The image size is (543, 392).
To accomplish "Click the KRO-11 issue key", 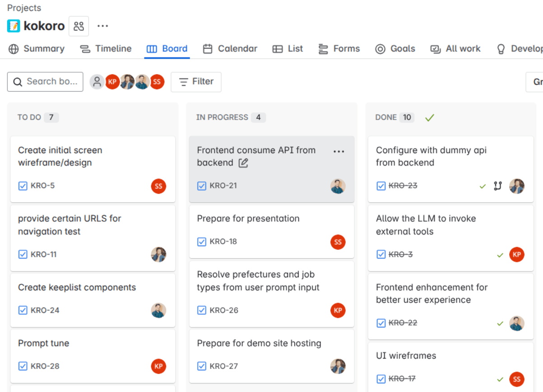I will 43,254.
